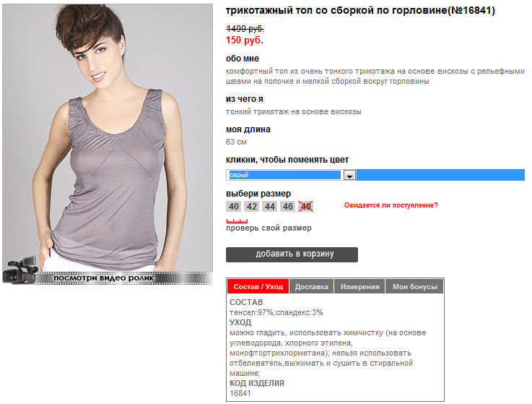Click the crossed-out size 48
Screen dimensions: 532x404
[x=305, y=206]
